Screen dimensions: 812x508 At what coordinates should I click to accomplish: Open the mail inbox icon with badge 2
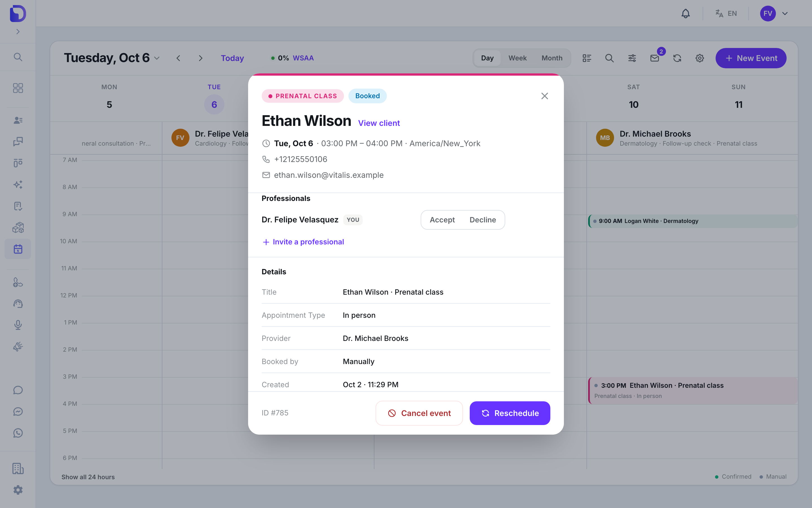click(x=655, y=58)
